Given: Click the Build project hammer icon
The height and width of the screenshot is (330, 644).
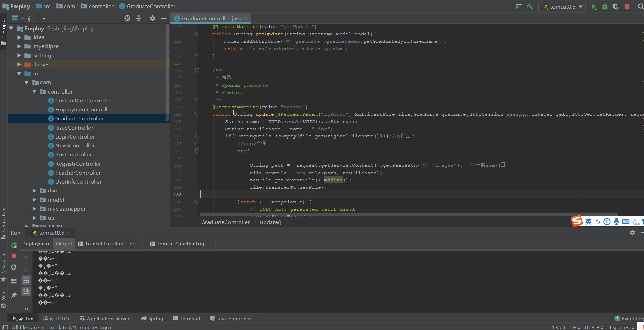Looking at the screenshot, I should [x=530, y=7].
